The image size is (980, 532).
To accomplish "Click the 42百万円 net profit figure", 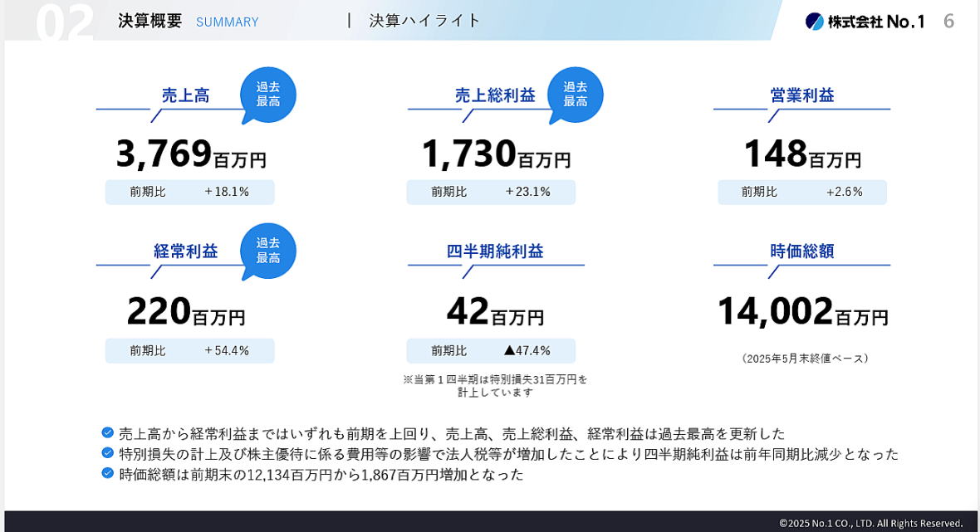I will click(x=495, y=311).
